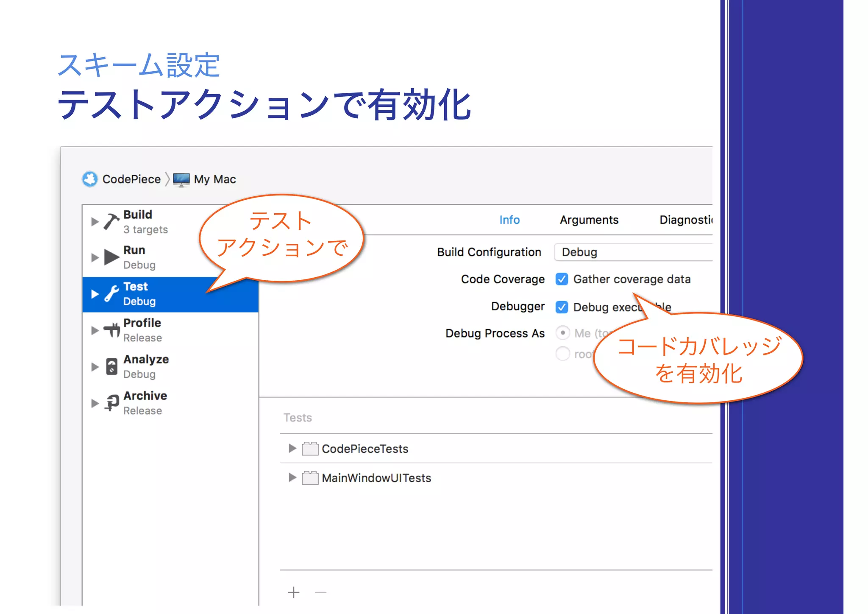Expand the CodePieceTests row
The height and width of the screenshot is (614, 868).
point(292,448)
